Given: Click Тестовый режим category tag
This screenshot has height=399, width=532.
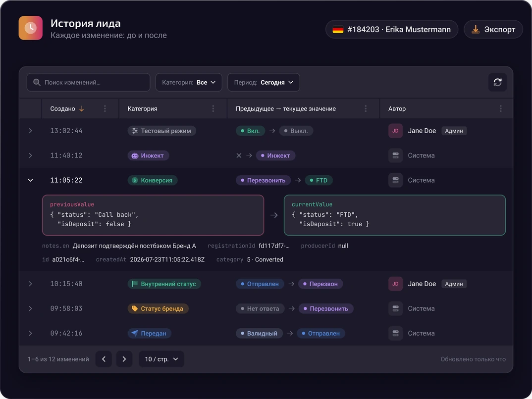Looking at the screenshot, I should click(x=162, y=131).
